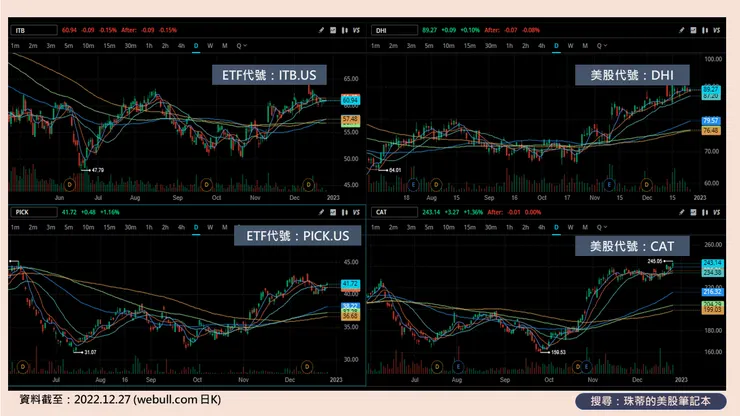Click the 60.94 current price tag on ITB chart

click(350, 100)
